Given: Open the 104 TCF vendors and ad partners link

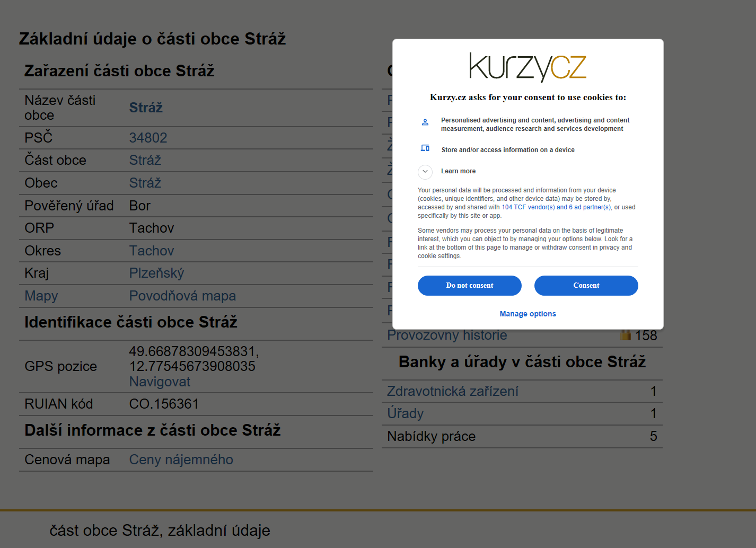Looking at the screenshot, I should click(x=556, y=207).
